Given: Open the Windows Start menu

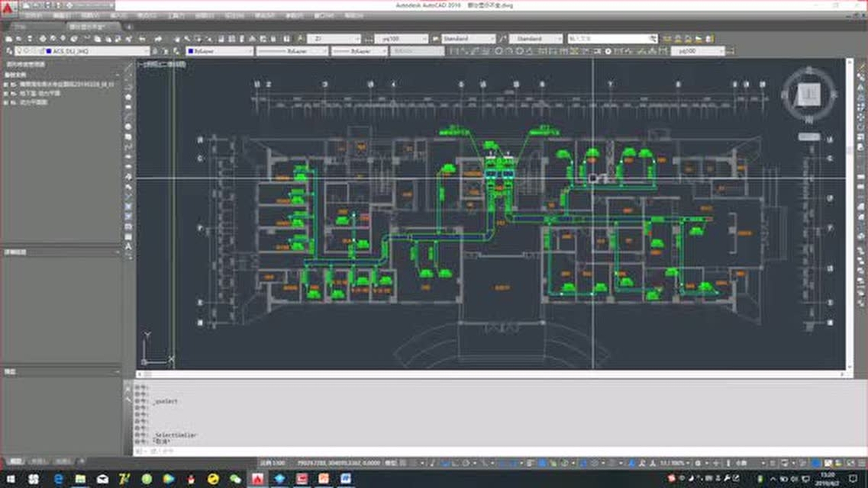Looking at the screenshot, I should 10,479.
